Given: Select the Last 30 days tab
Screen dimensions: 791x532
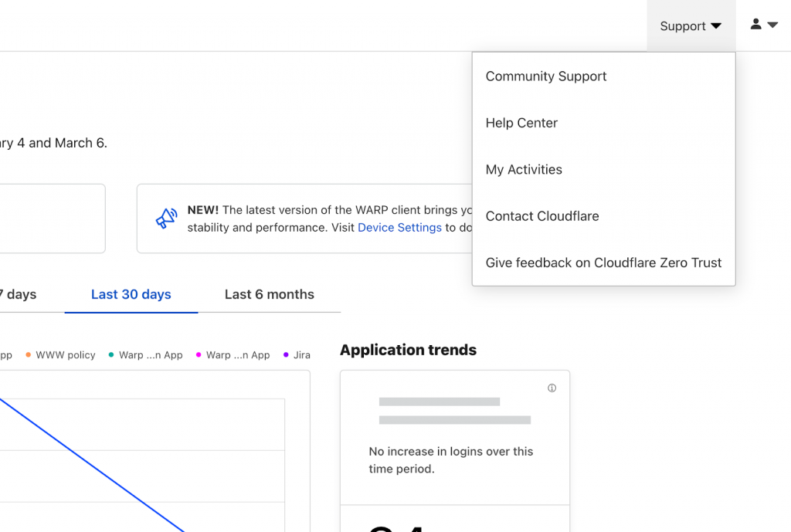Looking at the screenshot, I should click(x=131, y=294).
